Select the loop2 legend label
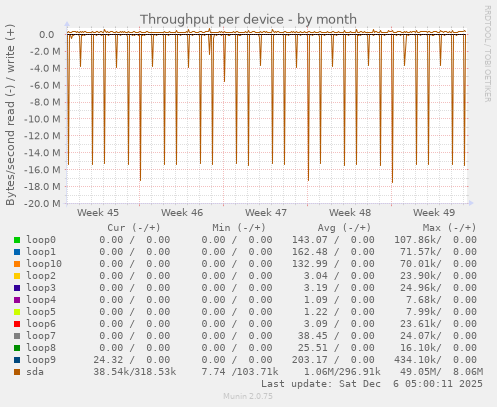The height and width of the screenshot is (407, 497). 41,276
